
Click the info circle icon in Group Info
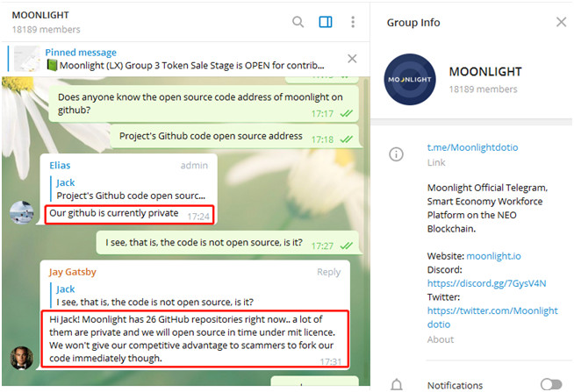point(396,154)
